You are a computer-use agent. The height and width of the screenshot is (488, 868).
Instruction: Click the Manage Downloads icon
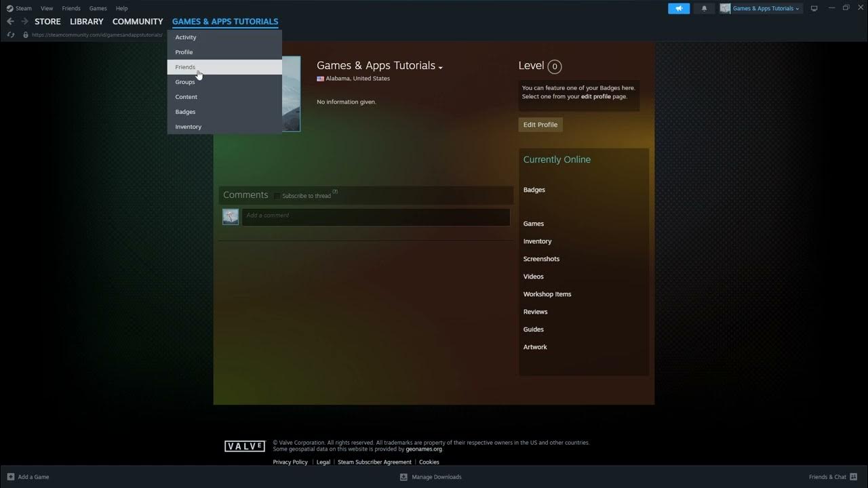tap(403, 476)
